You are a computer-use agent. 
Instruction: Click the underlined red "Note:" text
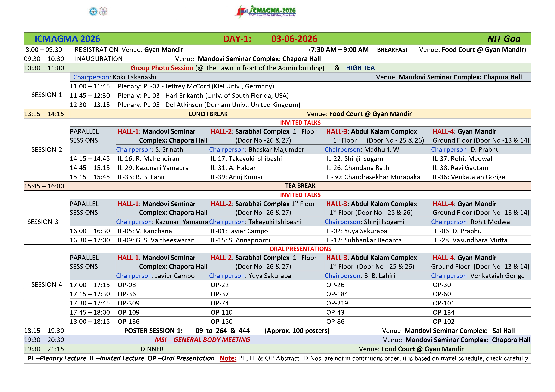click(x=228, y=359)
